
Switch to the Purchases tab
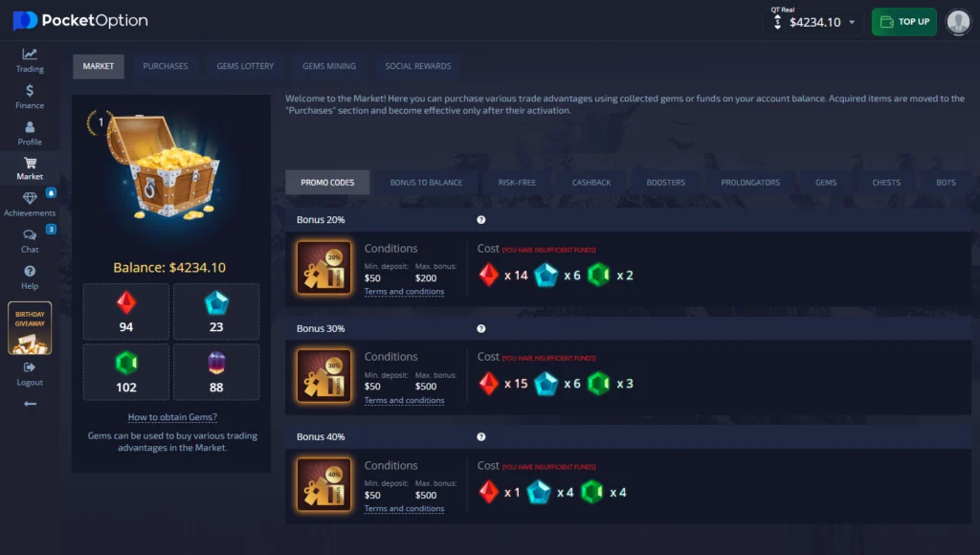(165, 66)
